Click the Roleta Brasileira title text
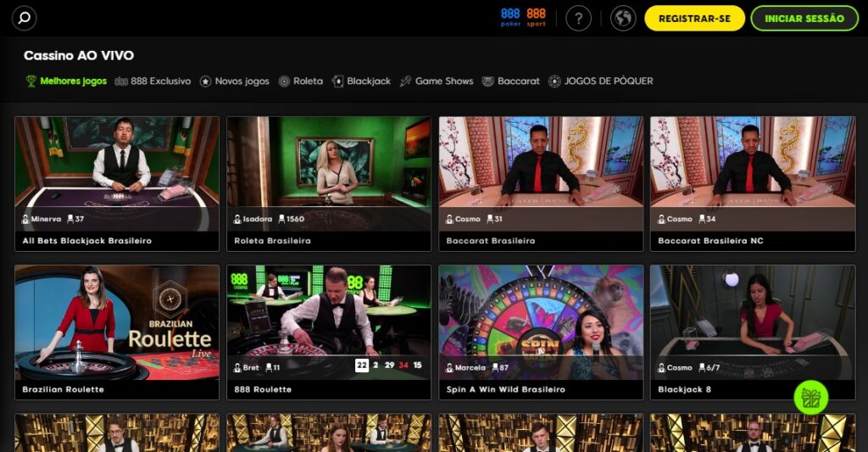868x452 pixels. [272, 241]
